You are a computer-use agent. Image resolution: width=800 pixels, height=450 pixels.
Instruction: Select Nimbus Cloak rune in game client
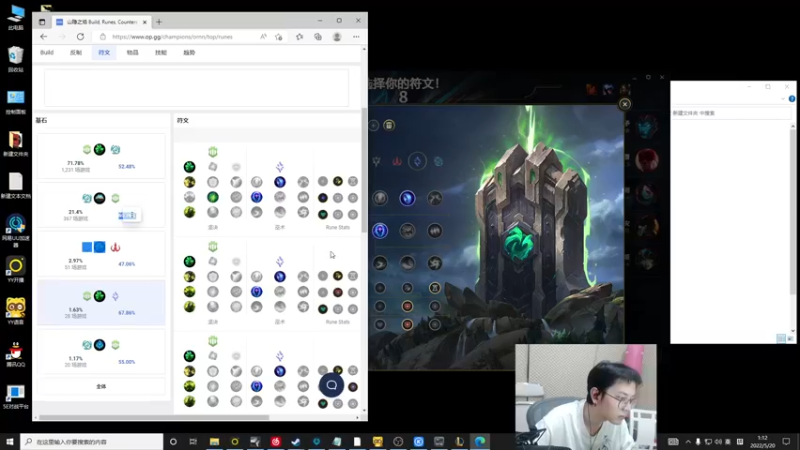click(x=435, y=198)
